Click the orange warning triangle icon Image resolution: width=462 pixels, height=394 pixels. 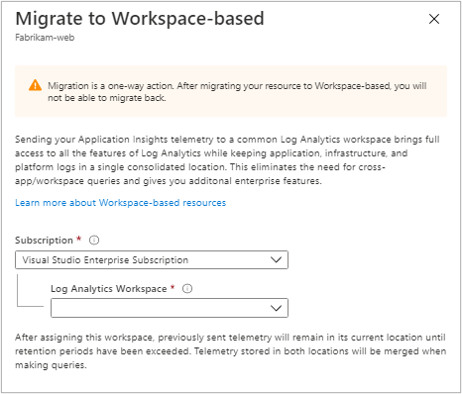click(x=35, y=85)
